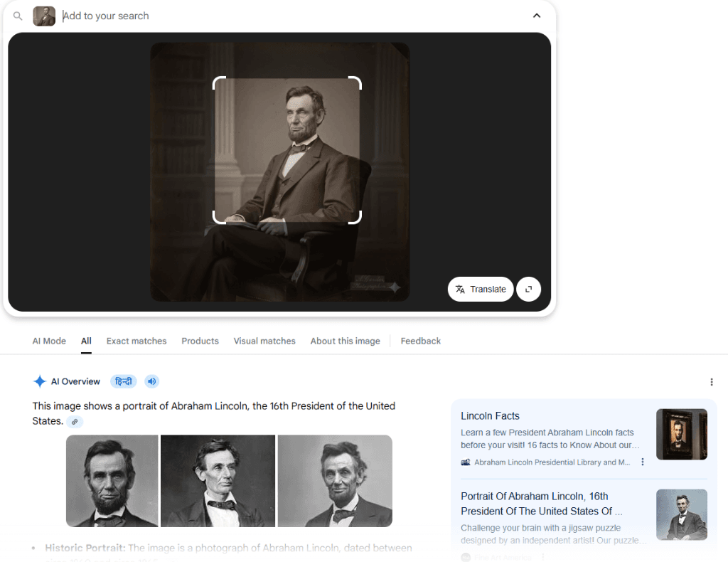
Task: Open the three-dot options on the Library source
Action: [x=642, y=462]
